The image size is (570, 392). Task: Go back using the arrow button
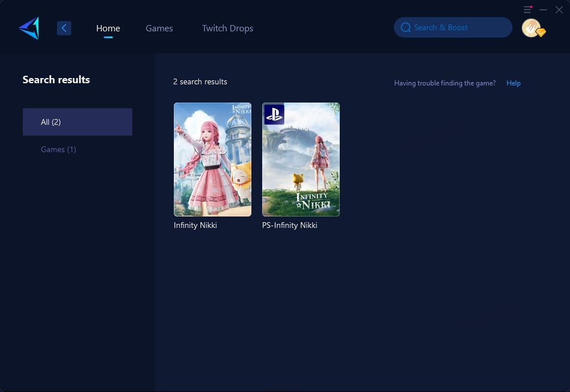point(64,28)
